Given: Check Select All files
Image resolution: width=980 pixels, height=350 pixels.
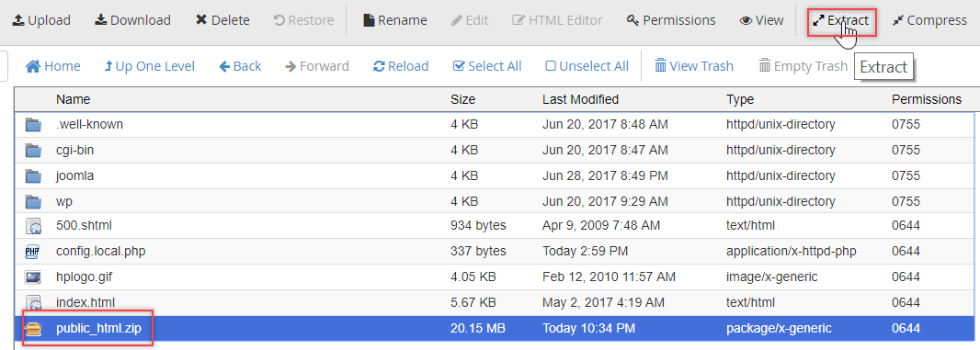Looking at the screenshot, I should [487, 65].
